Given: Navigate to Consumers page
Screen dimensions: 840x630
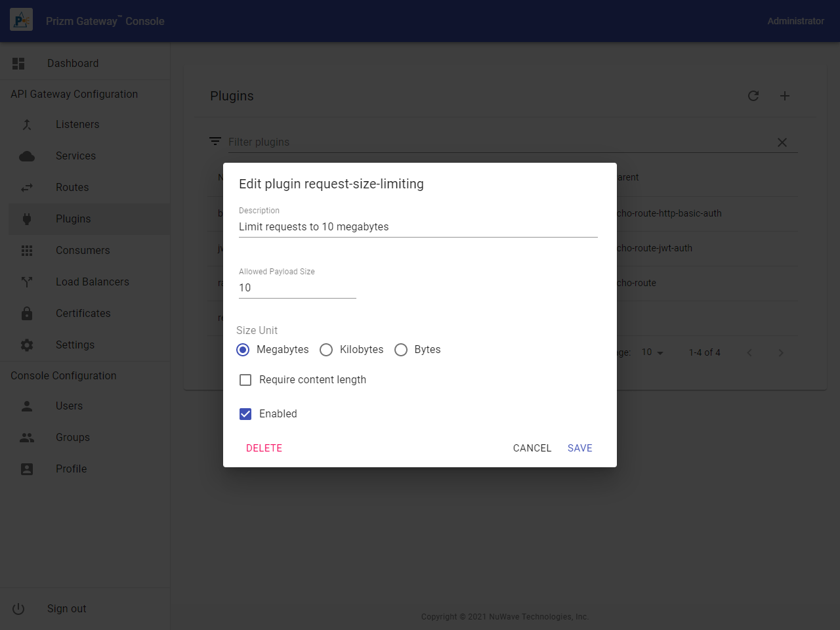Looking at the screenshot, I should pos(83,251).
